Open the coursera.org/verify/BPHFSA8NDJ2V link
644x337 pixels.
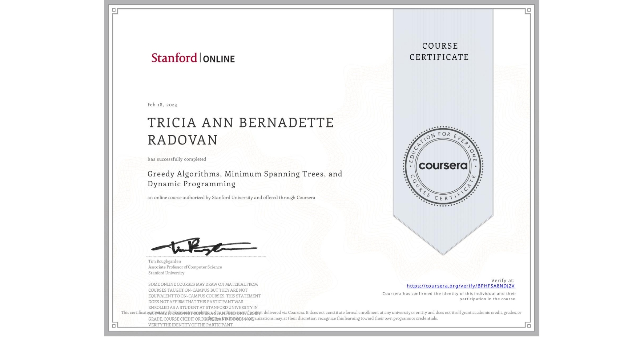tap(460, 286)
